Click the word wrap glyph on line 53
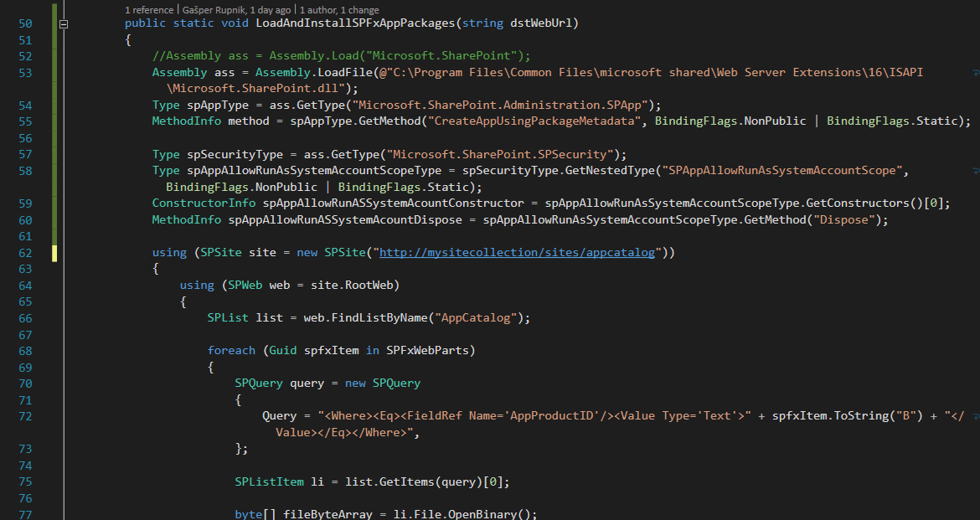Image resolution: width=980 pixels, height=520 pixels. pos(975,73)
